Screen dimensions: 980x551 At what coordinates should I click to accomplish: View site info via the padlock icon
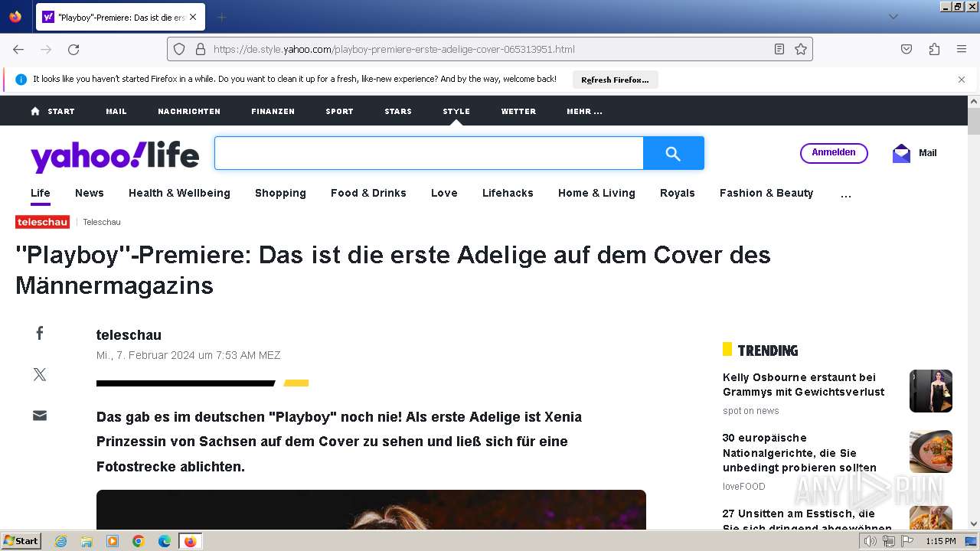tap(201, 49)
